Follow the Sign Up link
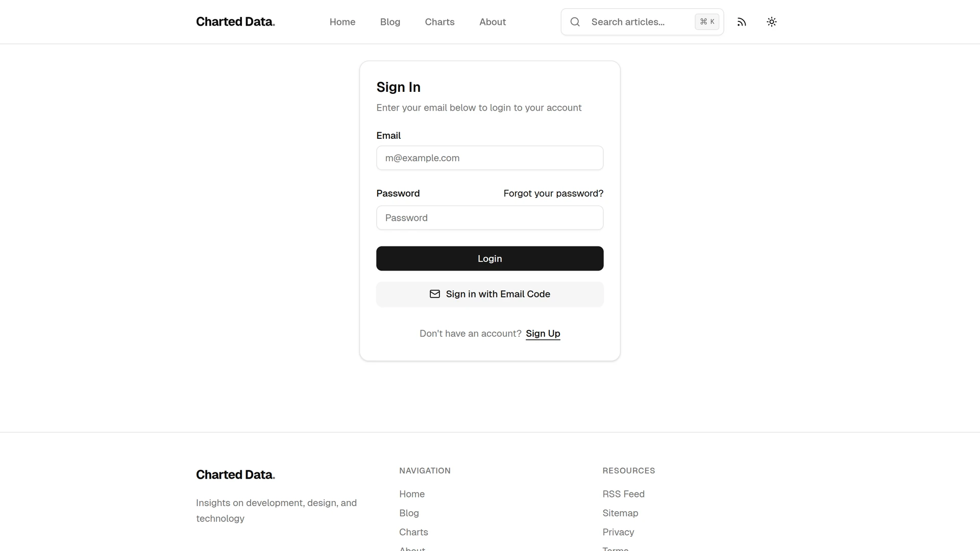This screenshot has height=551, width=980. click(x=543, y=334)
